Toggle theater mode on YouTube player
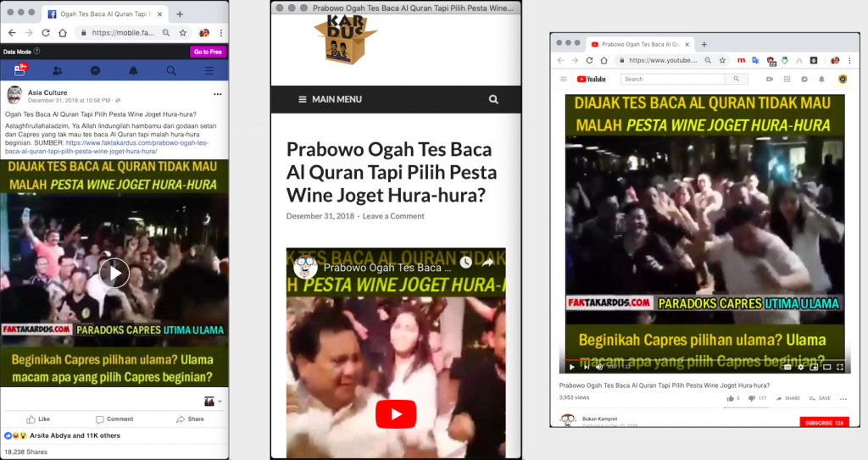 (826, 367)
